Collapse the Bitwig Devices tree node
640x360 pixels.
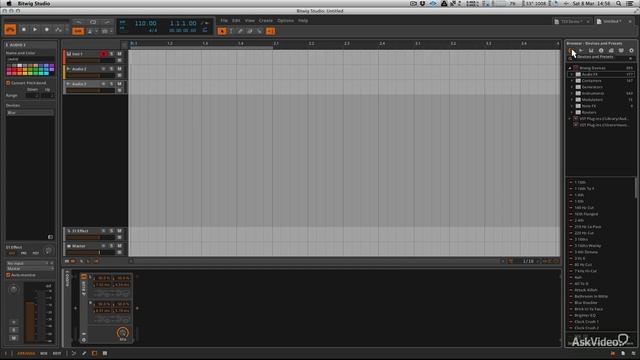(570, 68)
